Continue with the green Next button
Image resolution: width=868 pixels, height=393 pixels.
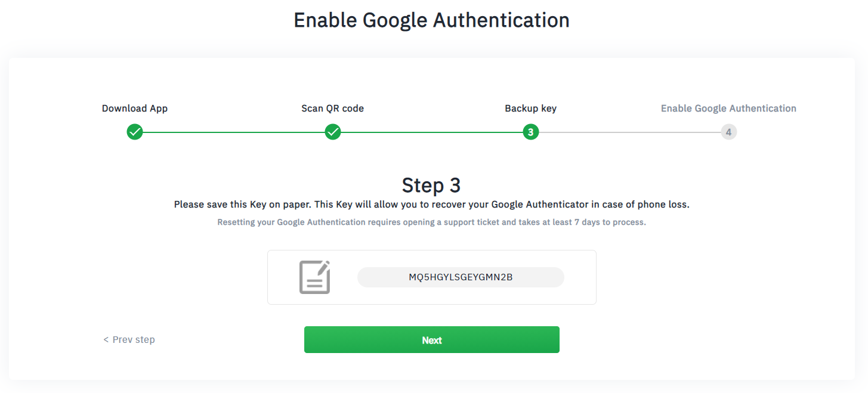pyautogui.click(x=432, y=340)
